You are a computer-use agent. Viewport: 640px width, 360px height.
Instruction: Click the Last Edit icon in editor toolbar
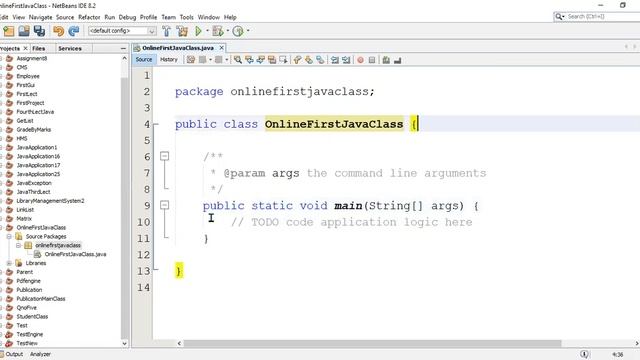[x=191, y=60]
